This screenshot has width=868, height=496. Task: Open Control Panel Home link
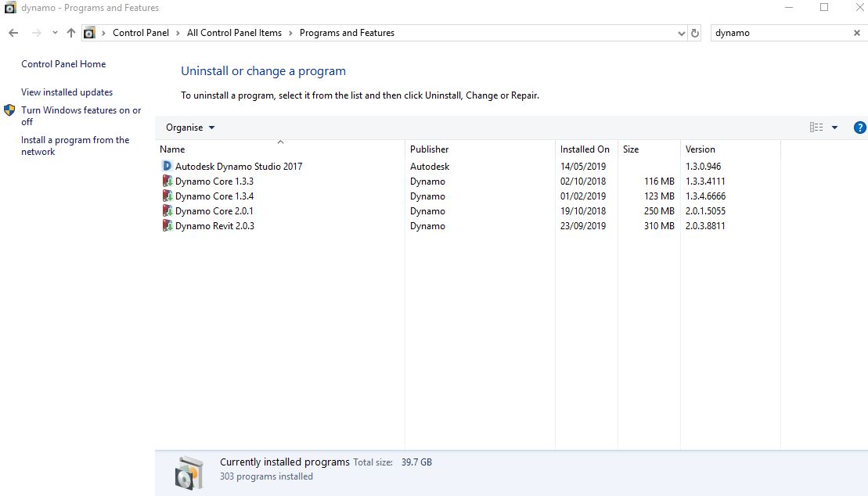pyautogui.click(x=63, y=64)
